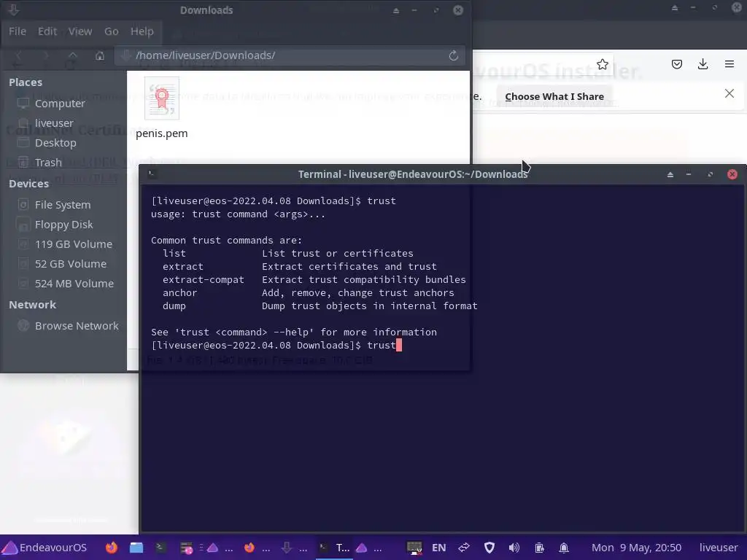Open the File menu in Downloads window
This screenshot has width=747, height=560.
point(18,31)
